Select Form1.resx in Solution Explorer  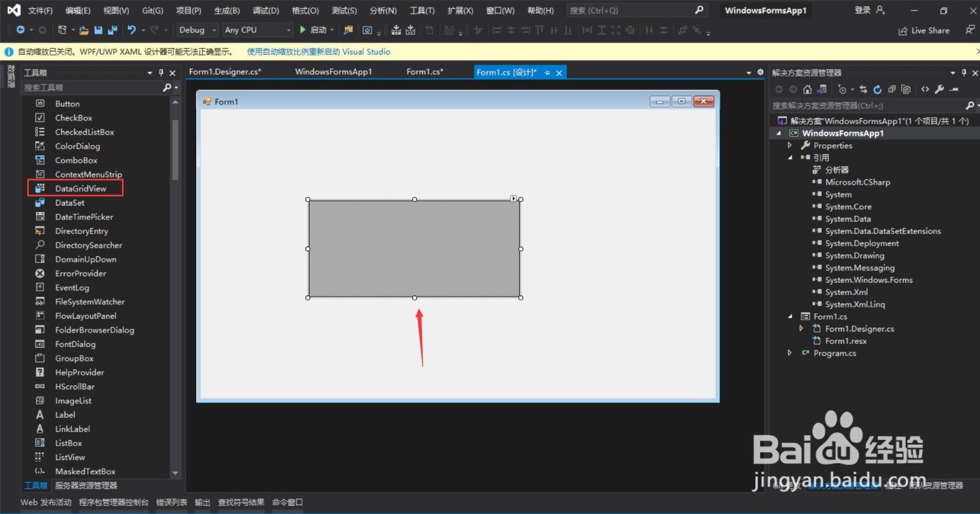point(846,341)
